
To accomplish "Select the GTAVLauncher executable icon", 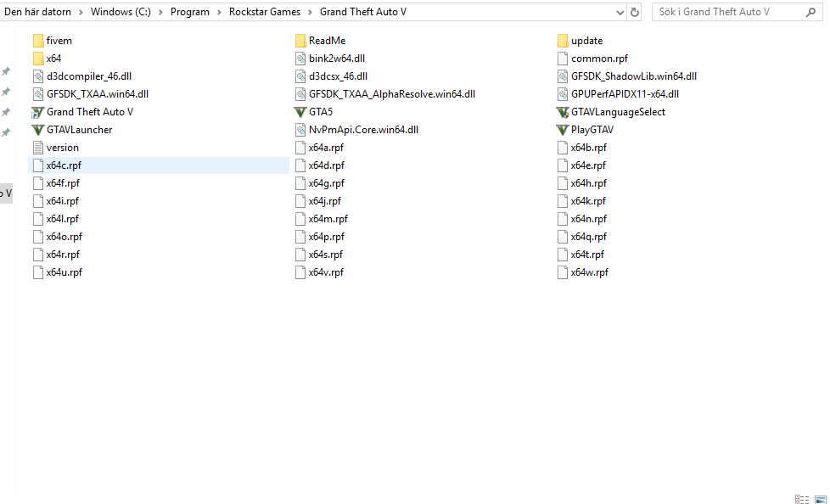I will click(x=38, y=130).
